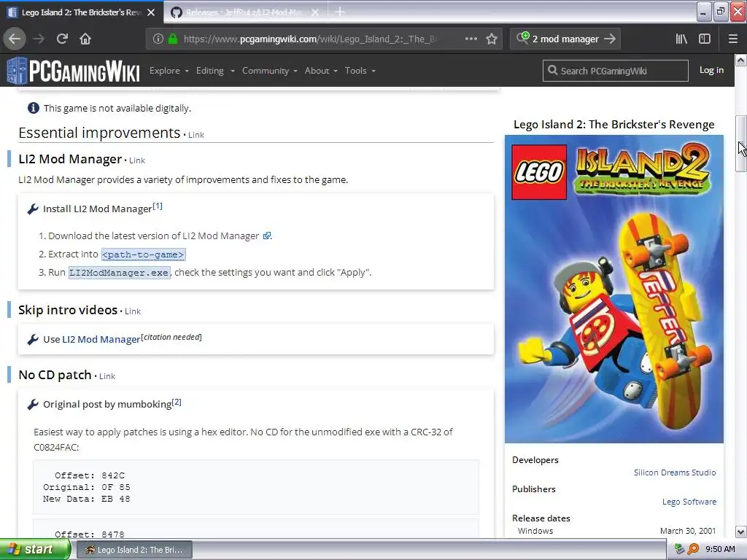Click the Lego Island 2 cover art image
This screenshot has height=560, width=747.
point(614,289)
